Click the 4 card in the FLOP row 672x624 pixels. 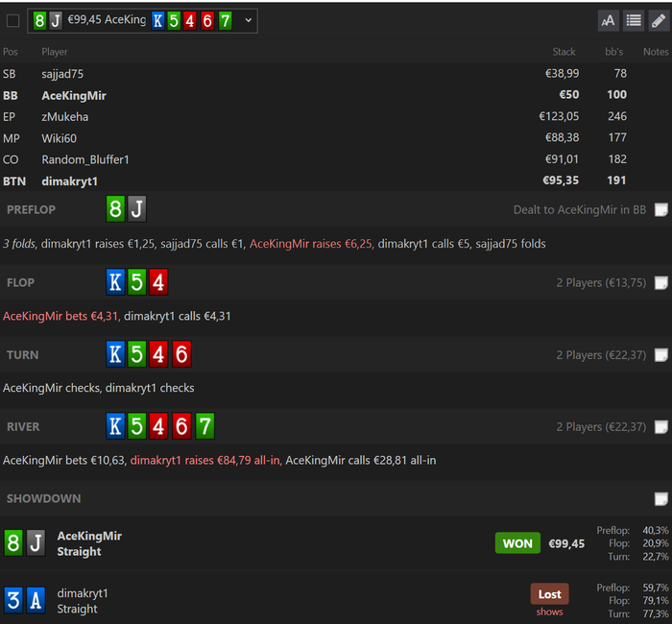(x=158, y=281)
